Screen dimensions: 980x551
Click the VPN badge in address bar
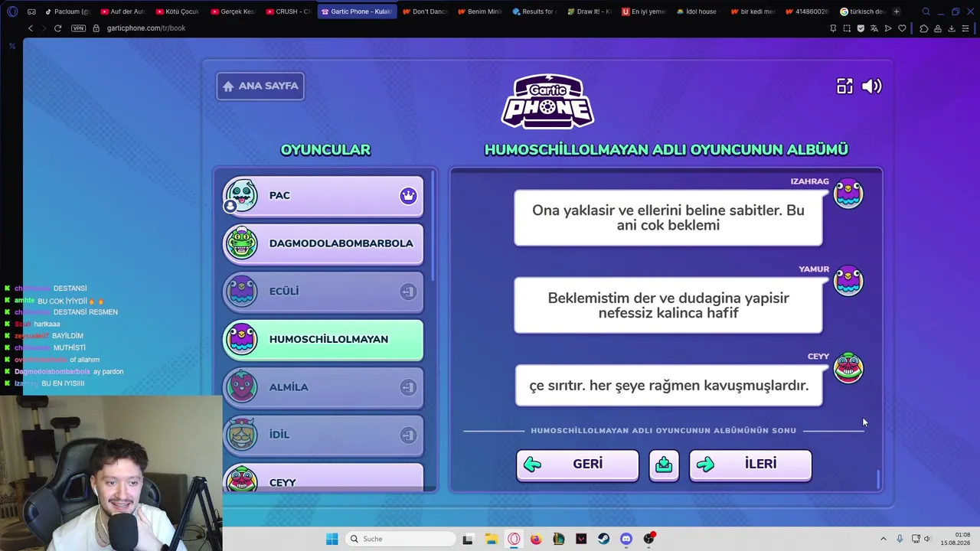click(x=78, y=28)
